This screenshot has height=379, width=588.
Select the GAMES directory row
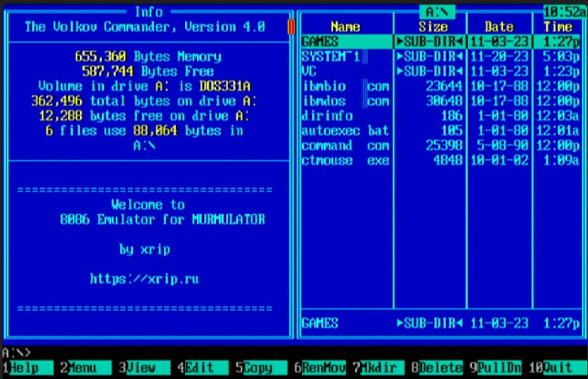click(441, 41)
